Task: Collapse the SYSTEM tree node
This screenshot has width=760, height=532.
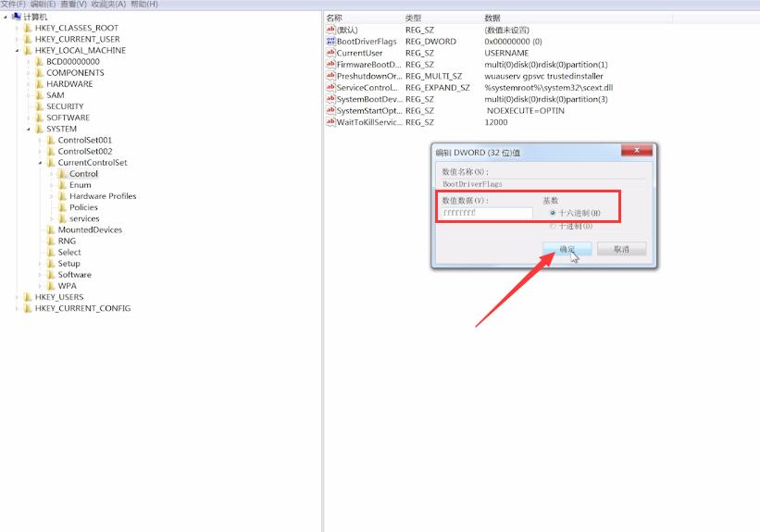Action: (29, 129)
